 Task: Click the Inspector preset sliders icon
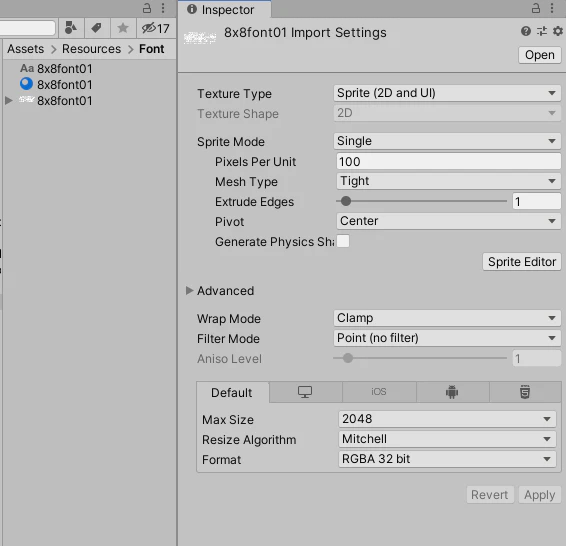(542, 31)
